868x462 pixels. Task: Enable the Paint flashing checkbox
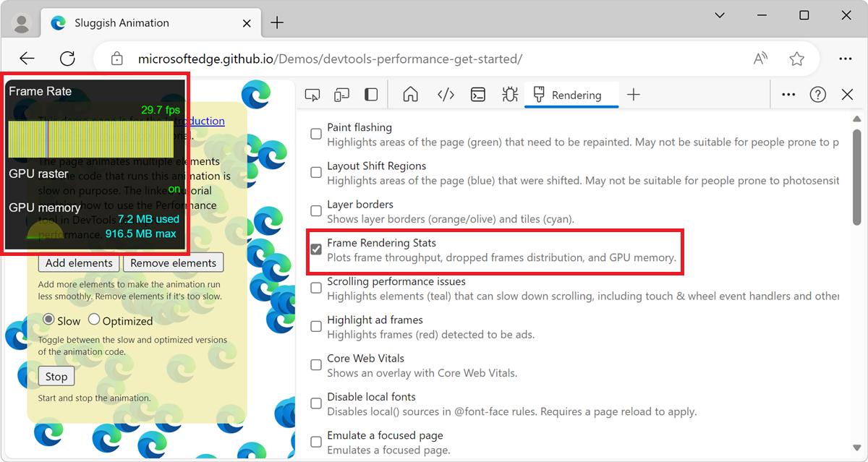(316, 134)
